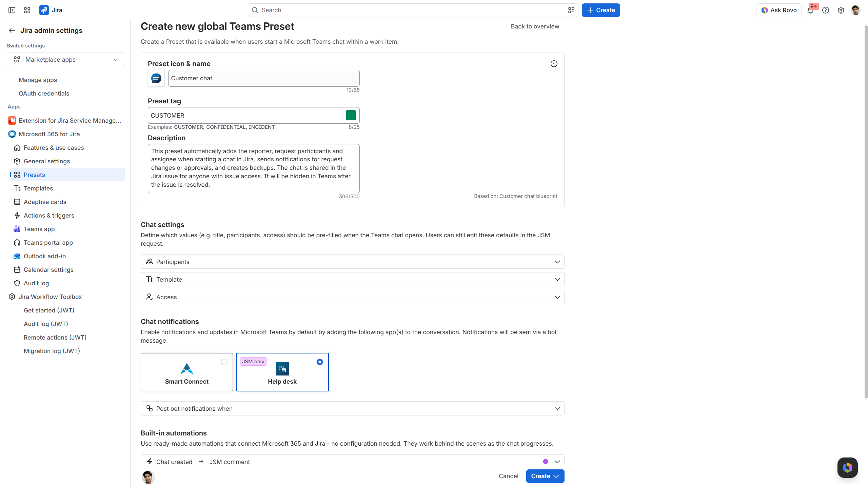This screenshot has height=488, width=868.
Task: Open Audit log under Microsoft 365
Action: point(67,283)
